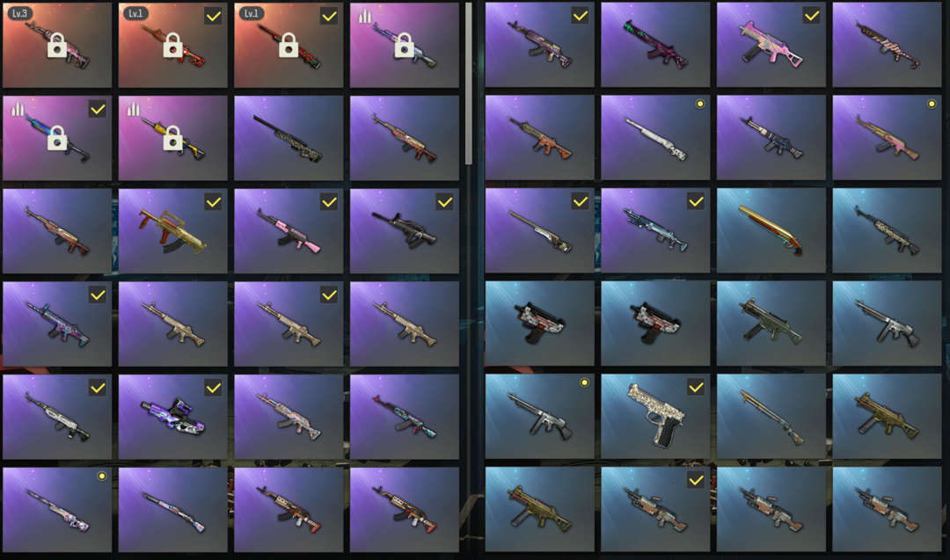The height and width of the screenshot is (560, 950).
Task: Toggle the checkmark on the pistol tile
Action: click(696, 388)
